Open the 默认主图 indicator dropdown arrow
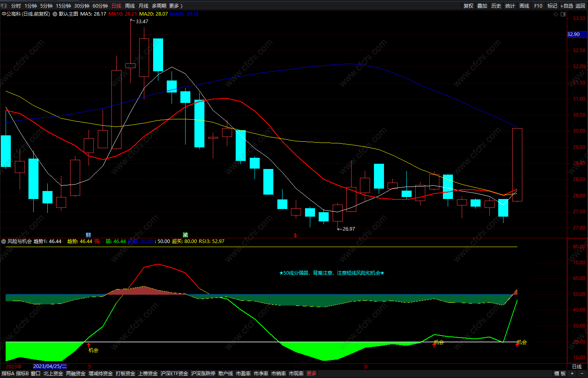 click(55, 14)
